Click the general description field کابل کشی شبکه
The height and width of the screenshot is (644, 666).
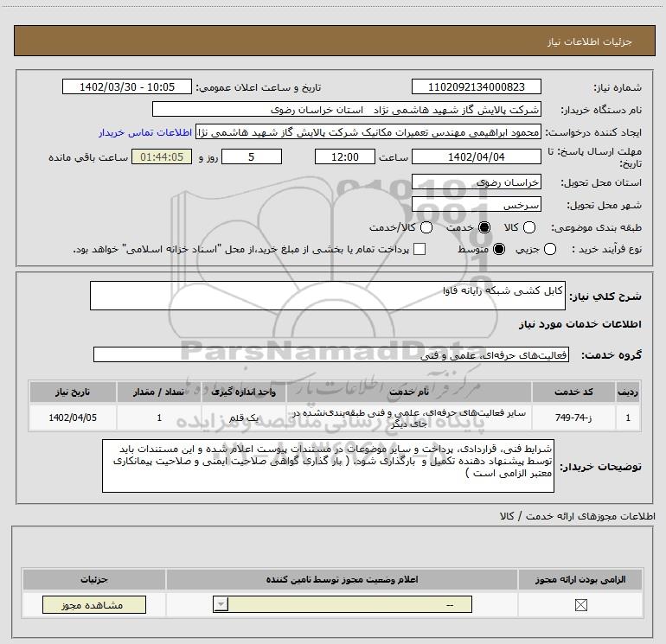click(x=328, y=296)
